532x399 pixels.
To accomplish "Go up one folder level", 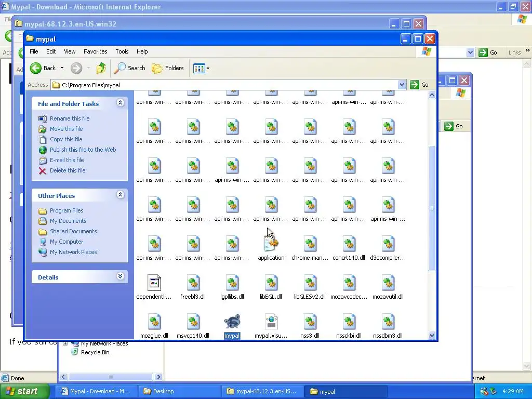I will (x=101, y=68).
